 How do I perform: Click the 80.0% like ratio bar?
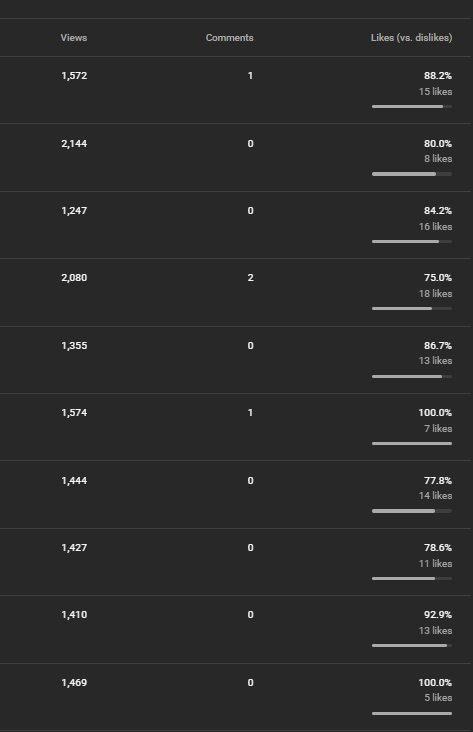click(412, 174)
